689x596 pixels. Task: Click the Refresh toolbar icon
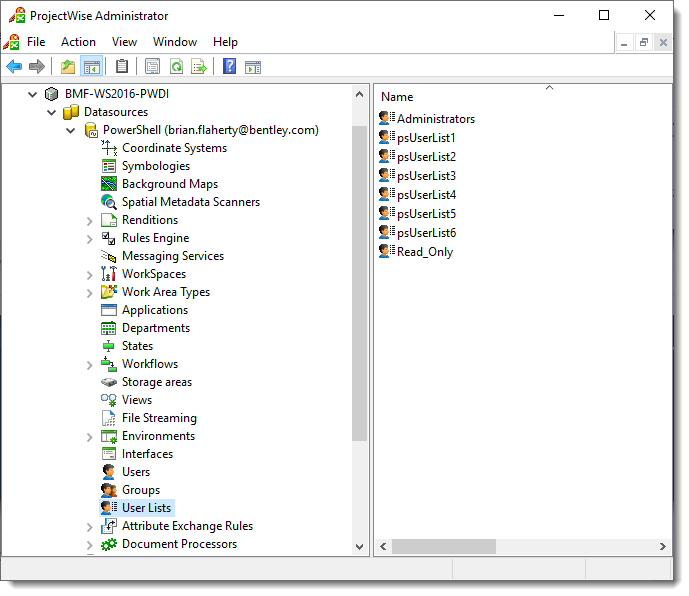click(x=176, y=67)
